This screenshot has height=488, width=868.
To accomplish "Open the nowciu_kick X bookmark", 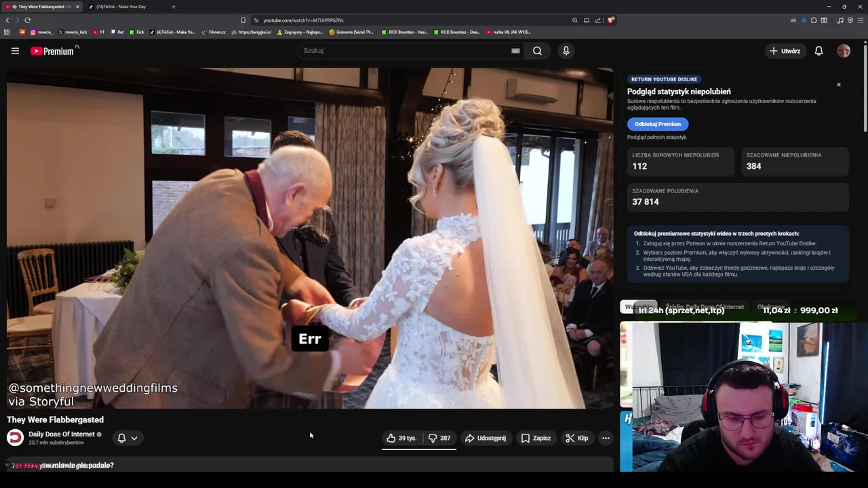I will pyautogui.click(x=73, y=32).
